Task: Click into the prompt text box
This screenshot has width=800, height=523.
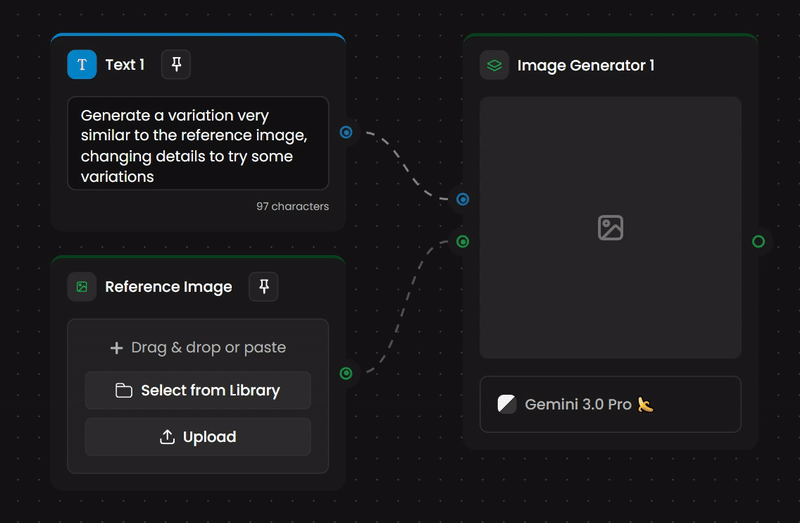Action: click(x=197, y=143)
